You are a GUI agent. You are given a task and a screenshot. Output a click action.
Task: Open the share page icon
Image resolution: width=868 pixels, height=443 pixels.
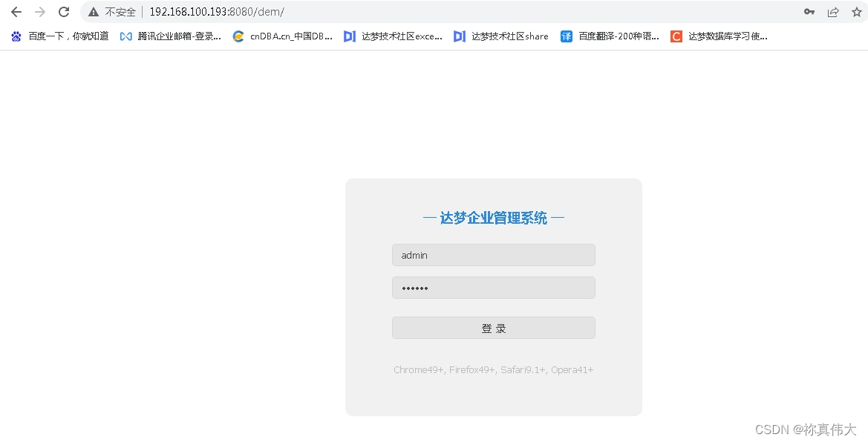coord(833,12)
